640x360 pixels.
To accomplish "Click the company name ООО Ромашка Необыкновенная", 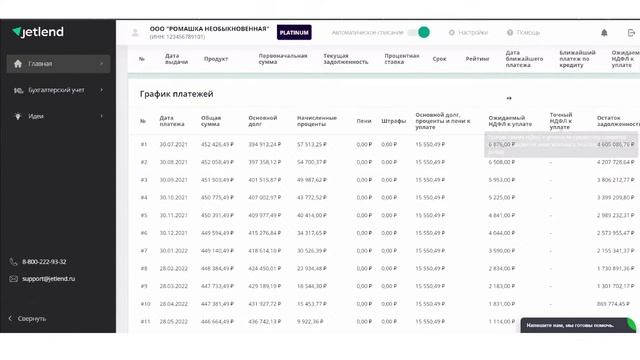I will (x=209, y=29).
